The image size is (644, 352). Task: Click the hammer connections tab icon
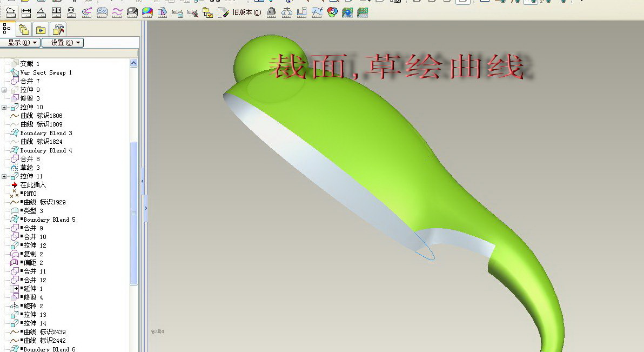58,29
